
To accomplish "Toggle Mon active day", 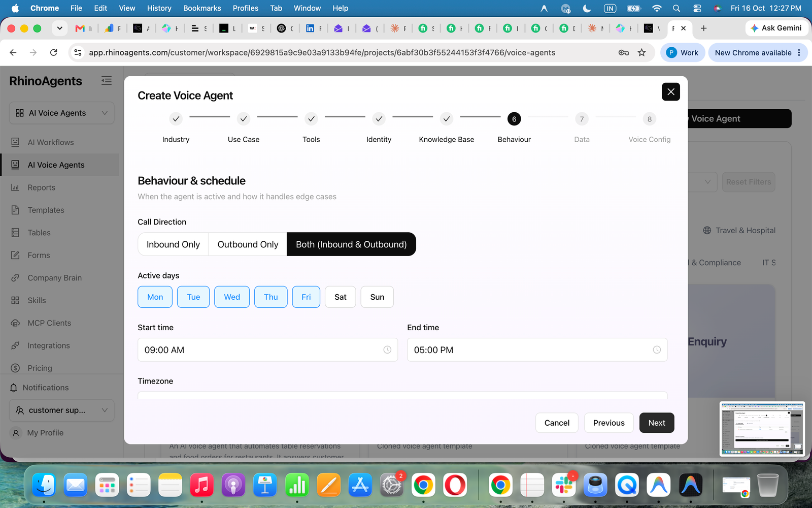I will click(155, 297).
